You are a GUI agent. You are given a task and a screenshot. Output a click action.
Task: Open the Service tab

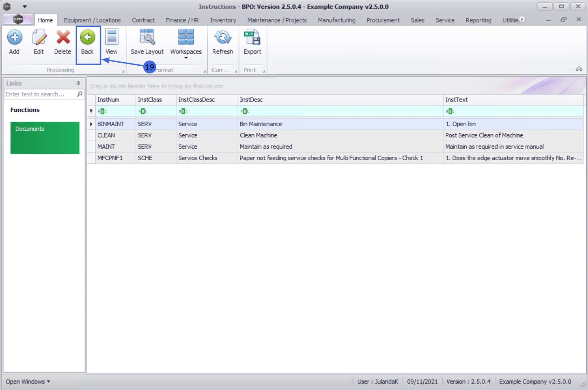point(445,20)
